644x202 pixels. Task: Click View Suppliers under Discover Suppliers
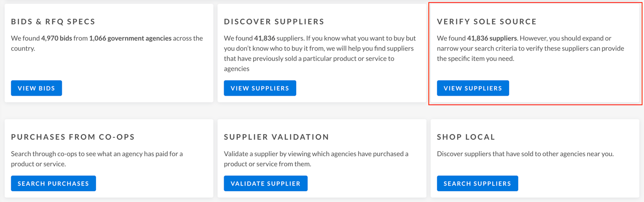260,88
